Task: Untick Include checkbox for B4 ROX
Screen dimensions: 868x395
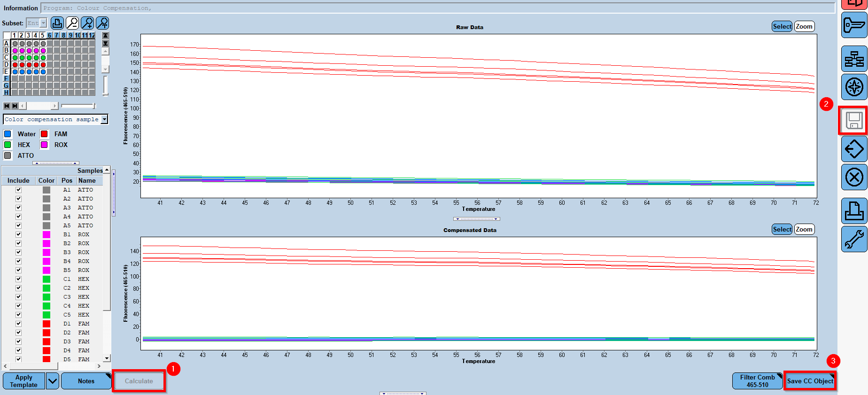Action: [18, 261]
